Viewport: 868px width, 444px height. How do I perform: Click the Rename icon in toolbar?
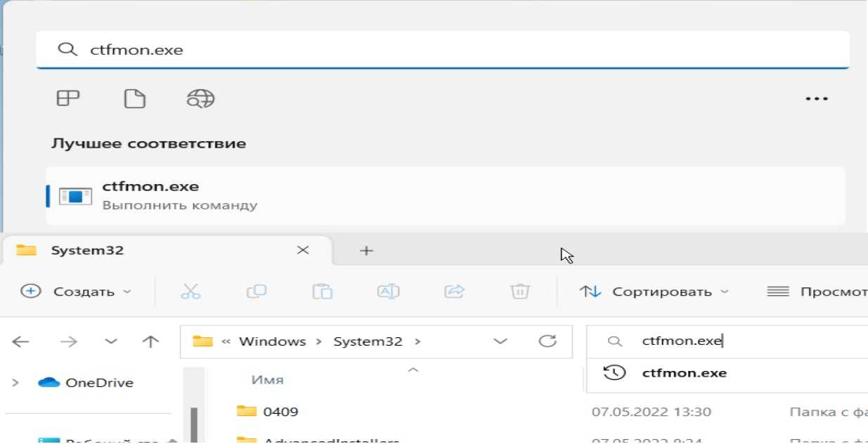[x=388, y=292]
